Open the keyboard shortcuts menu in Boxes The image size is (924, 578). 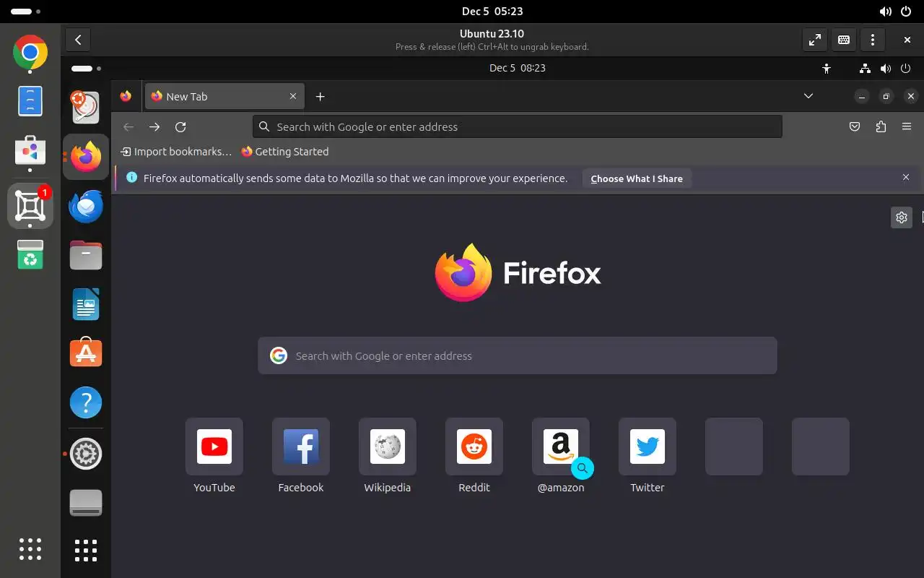[844, 40]
